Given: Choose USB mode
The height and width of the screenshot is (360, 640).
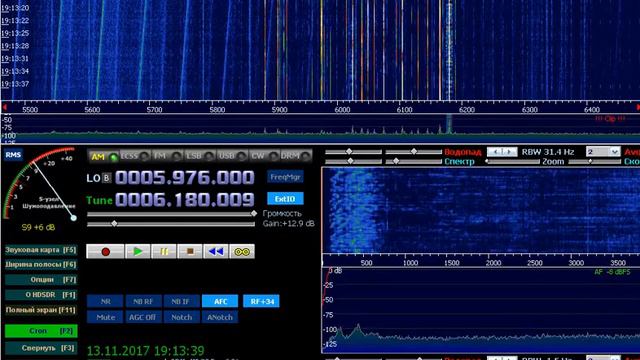Looking at the screenshot, I should click(x=231, y=156).
